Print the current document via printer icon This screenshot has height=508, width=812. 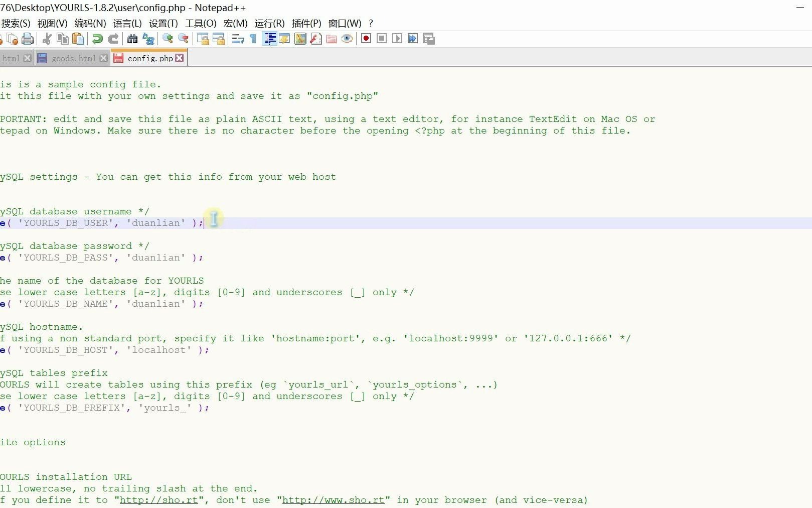pyautogui.click(x=28, y=39)
